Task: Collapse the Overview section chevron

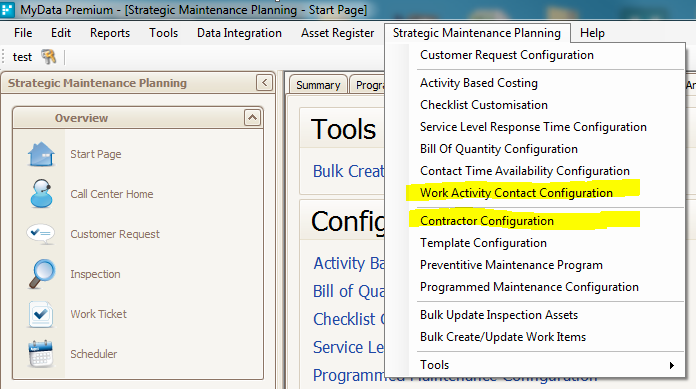Action: (x=252, y=118)
